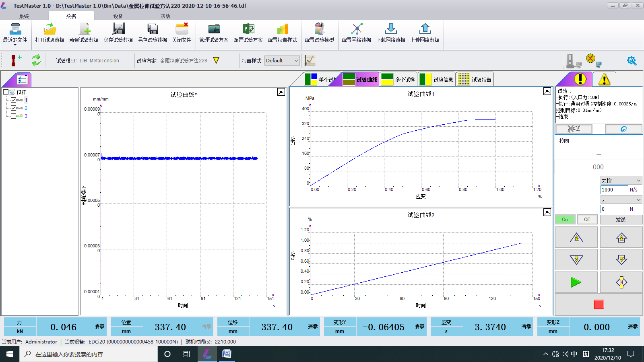Check specimen 3 in the sample tree

pyautogui.click(x=13, y=116)
